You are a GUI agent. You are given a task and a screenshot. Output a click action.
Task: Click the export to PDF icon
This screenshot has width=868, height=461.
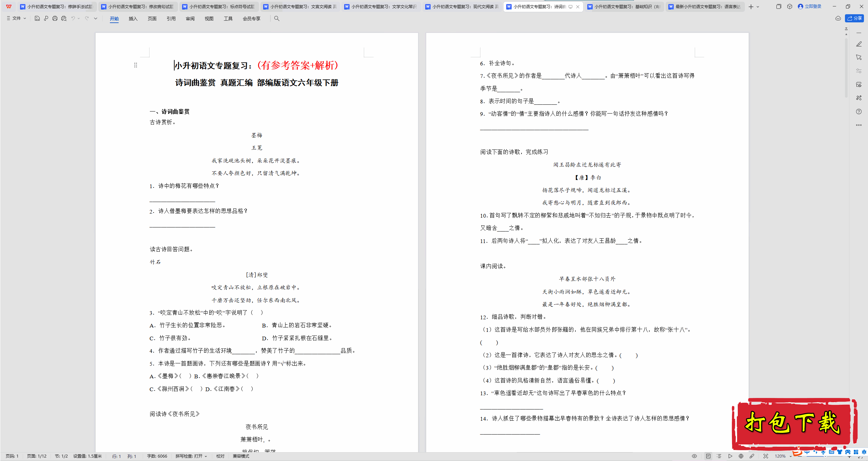pyautogui.click(x=46, y=19)
